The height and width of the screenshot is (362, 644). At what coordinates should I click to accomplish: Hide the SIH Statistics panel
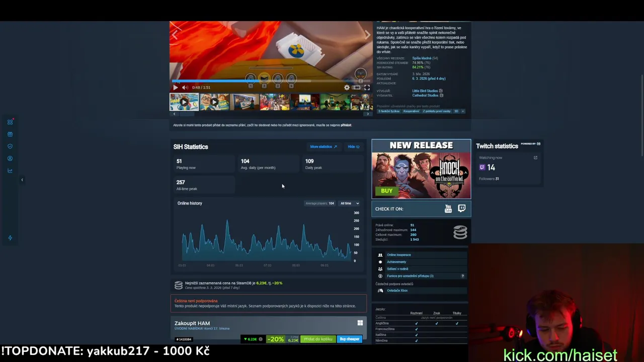[x=354, y=147]
